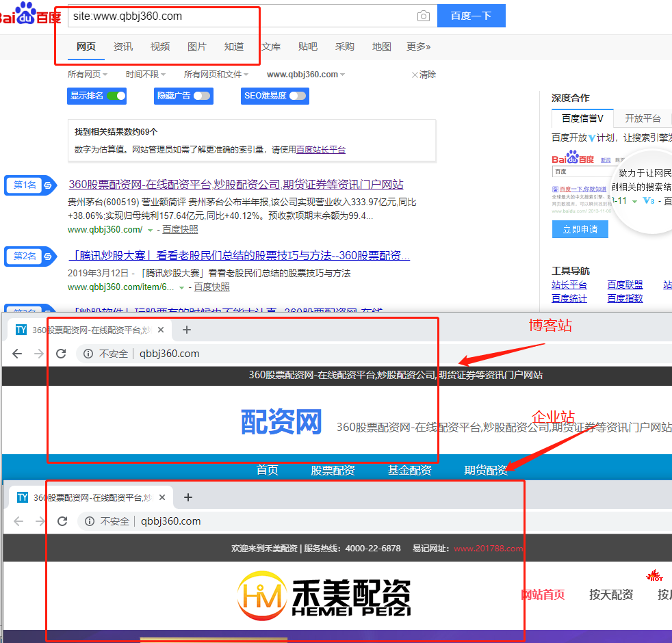
Task: Open first result 360股票配资网-在线配资平台 title
Action: [236, 184]
